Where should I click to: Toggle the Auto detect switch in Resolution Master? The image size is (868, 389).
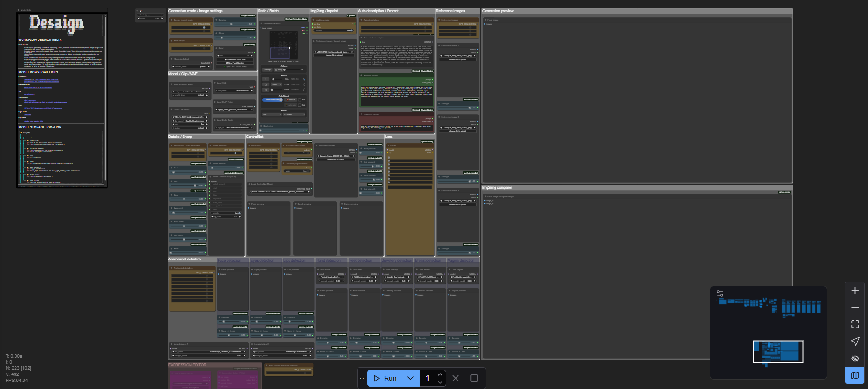pos(273,99)
